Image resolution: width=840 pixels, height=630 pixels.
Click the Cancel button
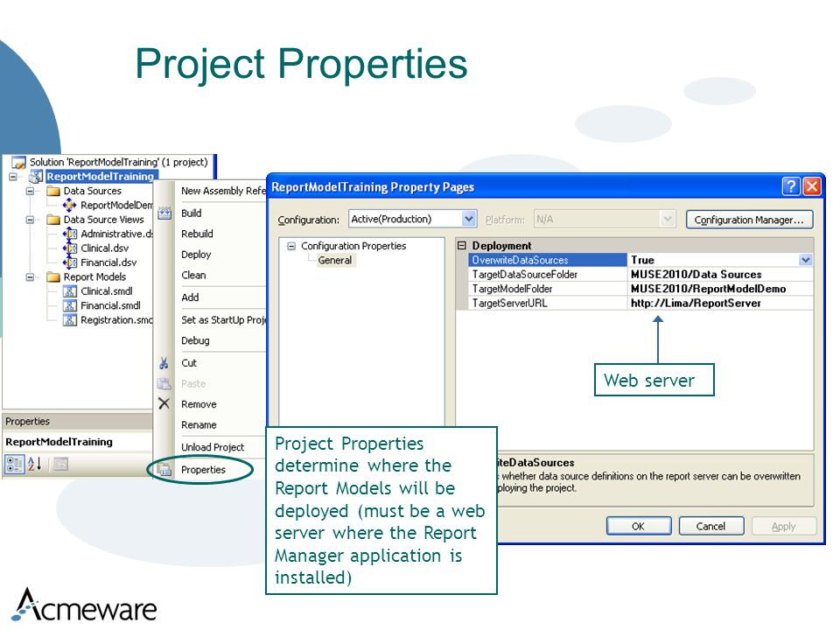(710, 526)
